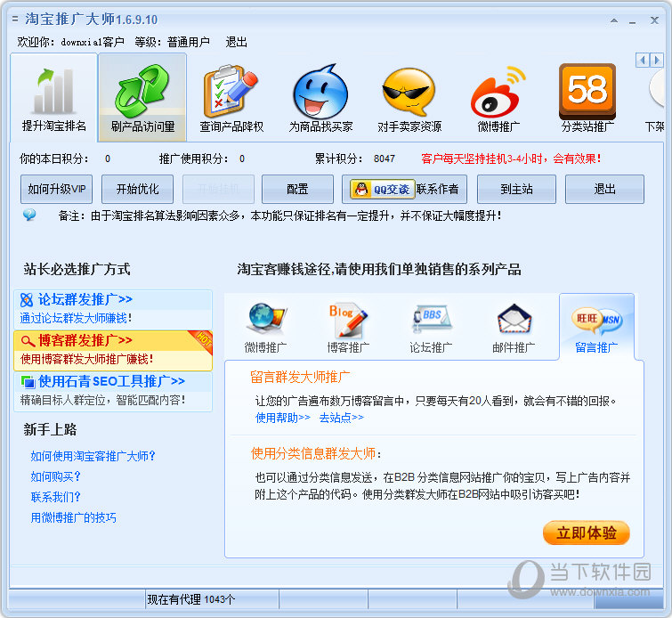Viewport: 672px width, 618px height.
Task: Open 对手卖家资源 sunglasses icon
Action: pyautogui.click(x=409, y=92)
